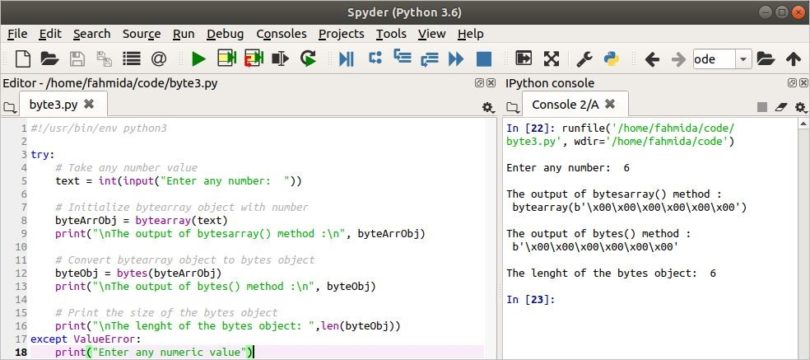Open the Tools menu
The image size is (810, 360).
coord(391,34)
